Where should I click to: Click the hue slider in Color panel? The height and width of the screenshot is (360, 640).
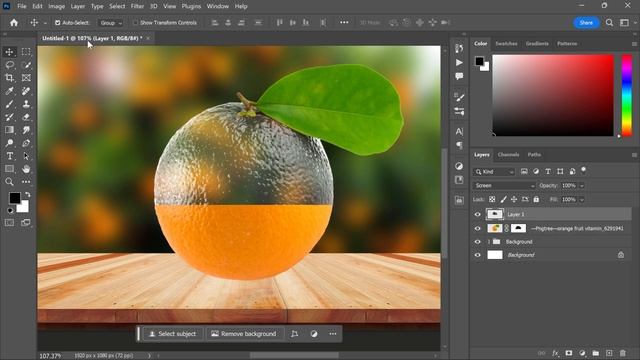(627, 95)
